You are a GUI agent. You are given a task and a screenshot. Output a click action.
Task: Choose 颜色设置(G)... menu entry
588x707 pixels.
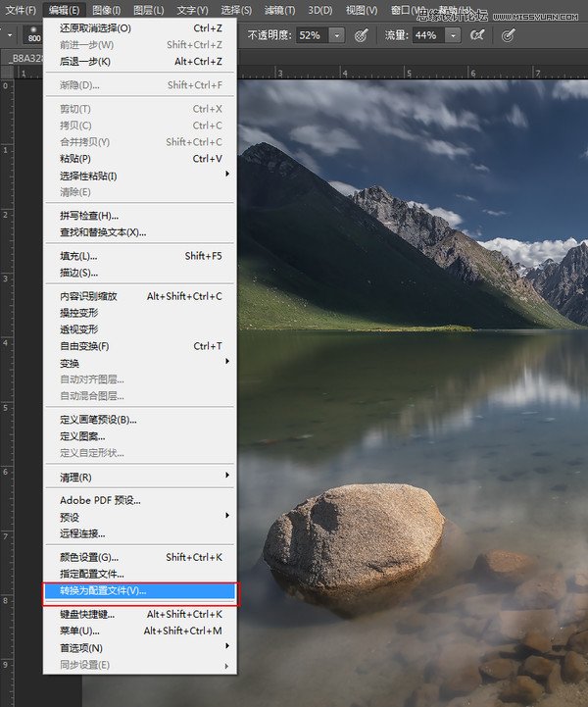140,557
